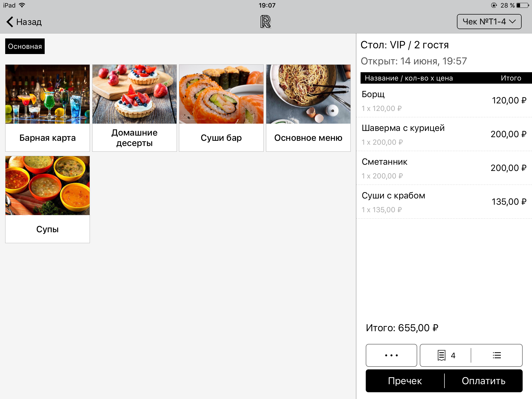Select the Шаверма с курицей order line

pyautogui.click(x=444, y=135)
